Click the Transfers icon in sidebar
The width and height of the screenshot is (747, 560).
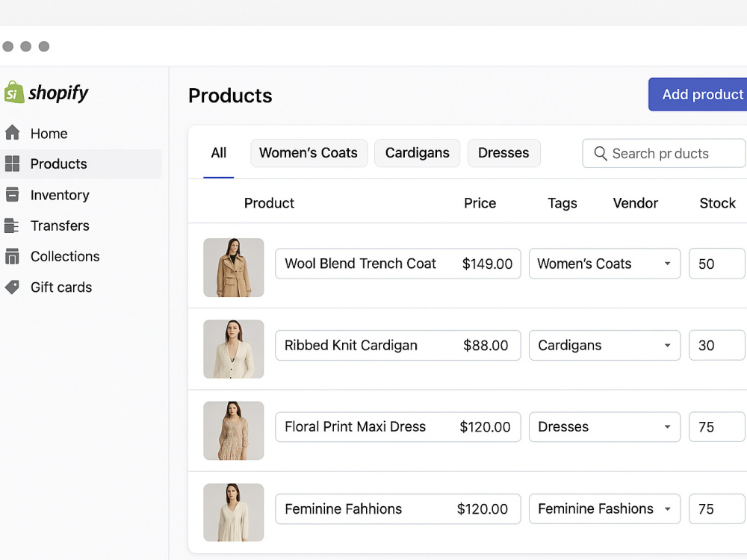(12, 225)
